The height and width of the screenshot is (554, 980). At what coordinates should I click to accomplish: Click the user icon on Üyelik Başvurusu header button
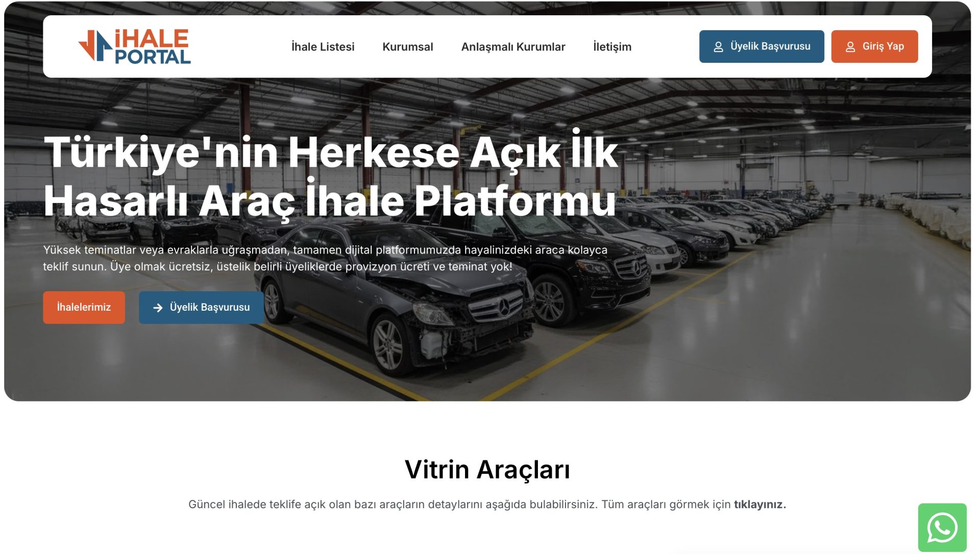coord(719,46)
